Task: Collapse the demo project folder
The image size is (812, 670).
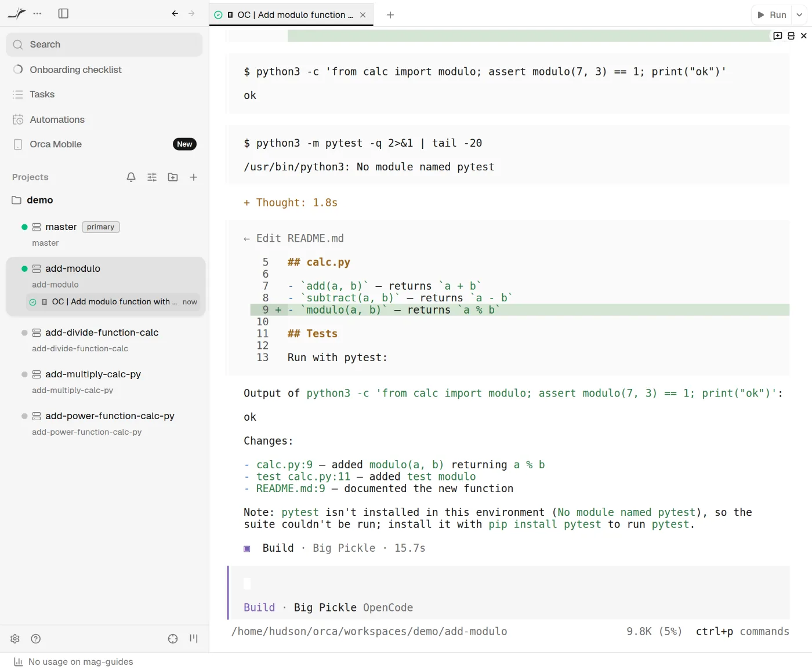Action: click(32, 200)
